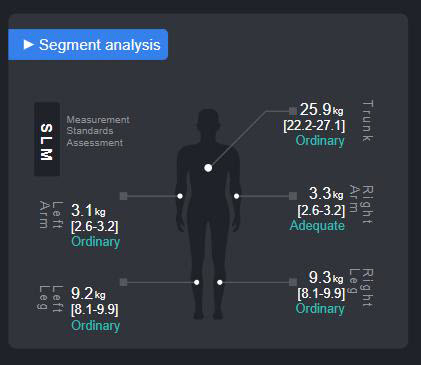Click the gray square marker near Trunk value

[x=293, y=111]
